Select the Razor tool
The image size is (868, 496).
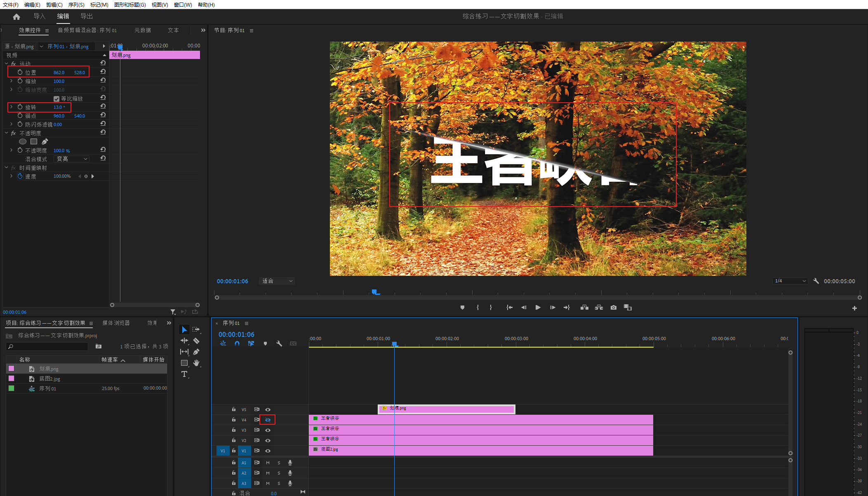(x=196, y=341)
